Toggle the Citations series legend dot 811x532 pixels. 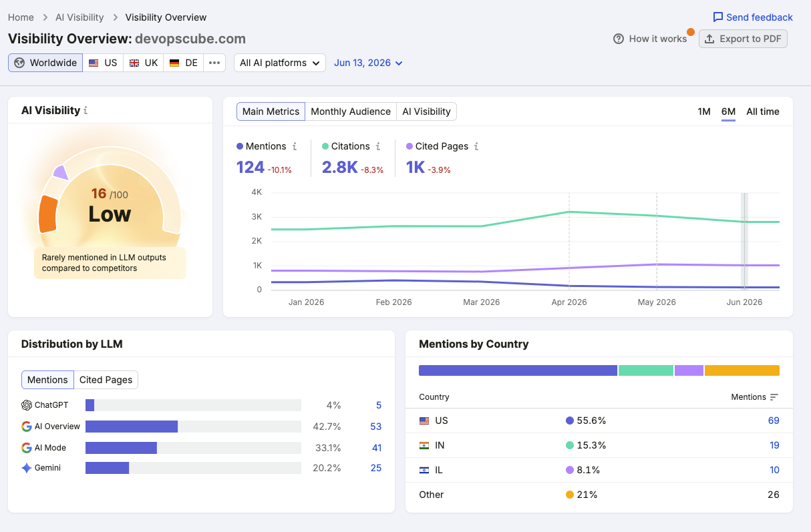(325, 146)
